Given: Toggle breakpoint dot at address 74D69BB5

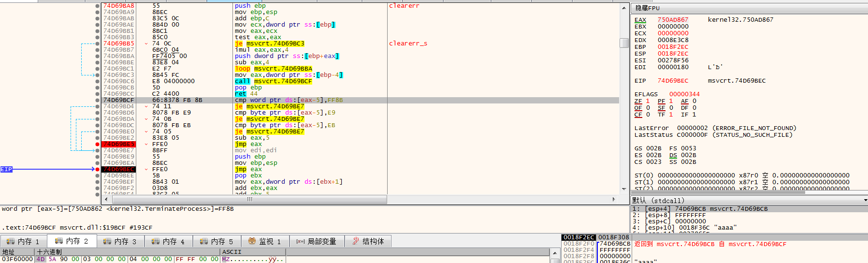Looking at the screenshot, I should pyautogui.click(x=98, y=44).
